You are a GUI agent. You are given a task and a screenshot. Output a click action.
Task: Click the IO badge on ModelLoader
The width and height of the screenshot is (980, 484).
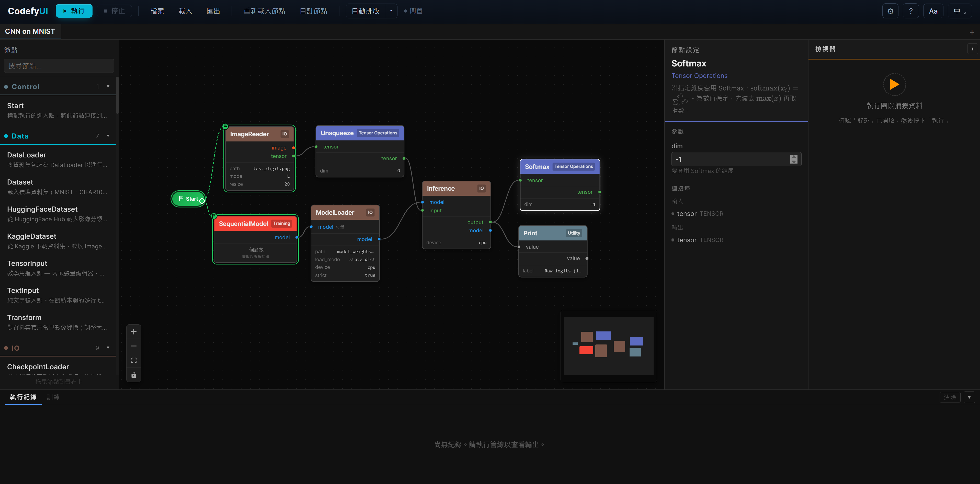(370, 213)
